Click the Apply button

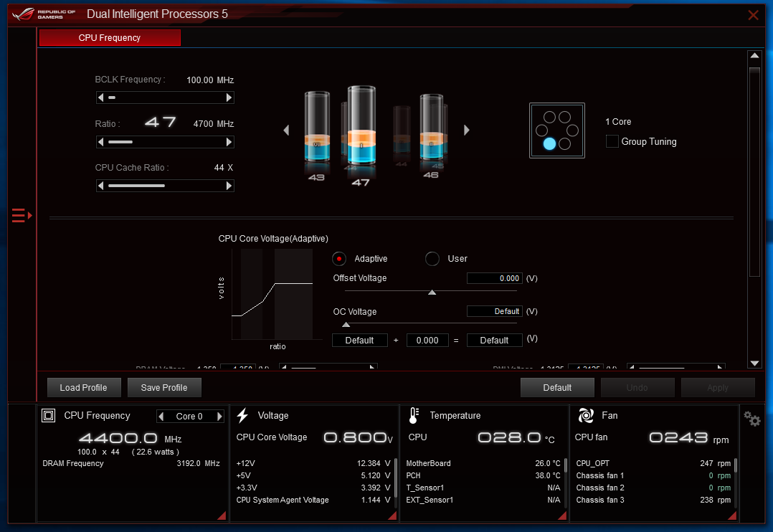pyautogui.click(x=718, y=388)
